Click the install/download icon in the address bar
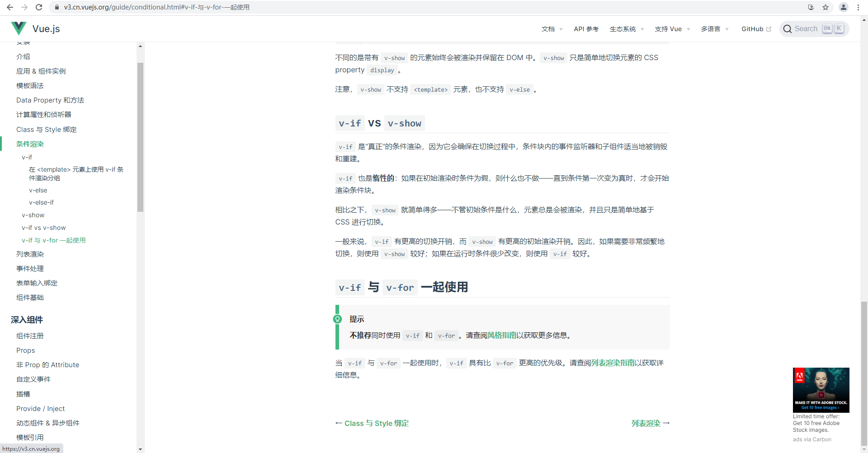This screenshot has height=453, width=868. coord(811,7)
